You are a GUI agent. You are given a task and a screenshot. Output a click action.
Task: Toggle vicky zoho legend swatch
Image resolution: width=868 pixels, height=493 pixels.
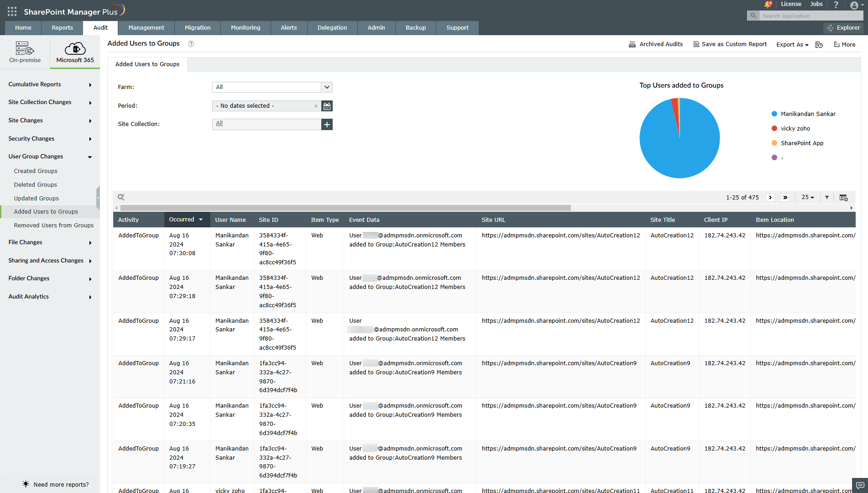[x=774, y=129]
